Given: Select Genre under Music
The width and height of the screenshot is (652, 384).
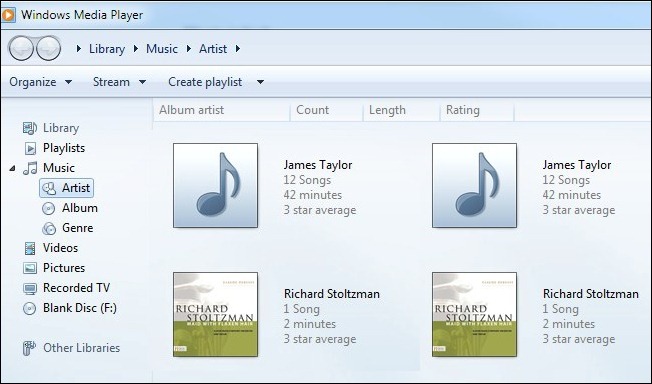Looking at the screenshot, I should 78,228.
